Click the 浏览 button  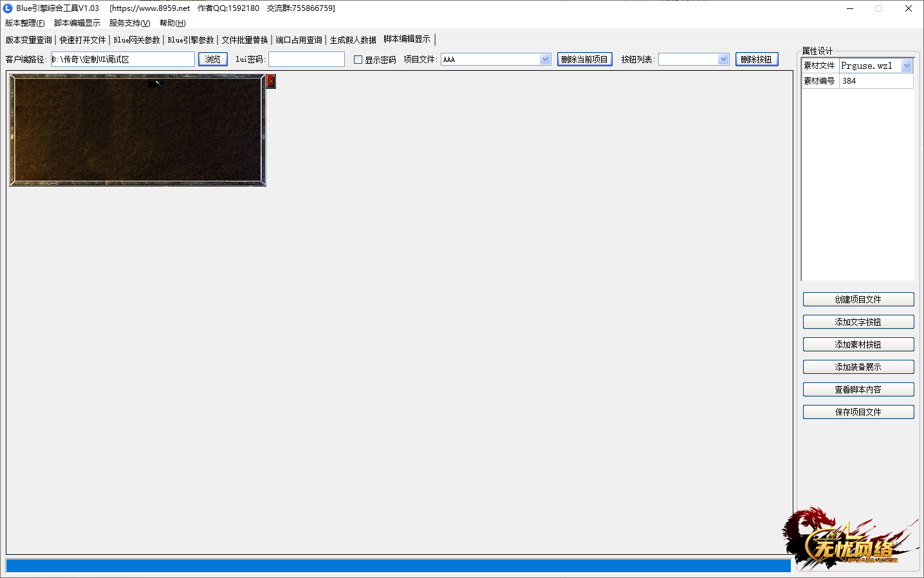(212, 59)
